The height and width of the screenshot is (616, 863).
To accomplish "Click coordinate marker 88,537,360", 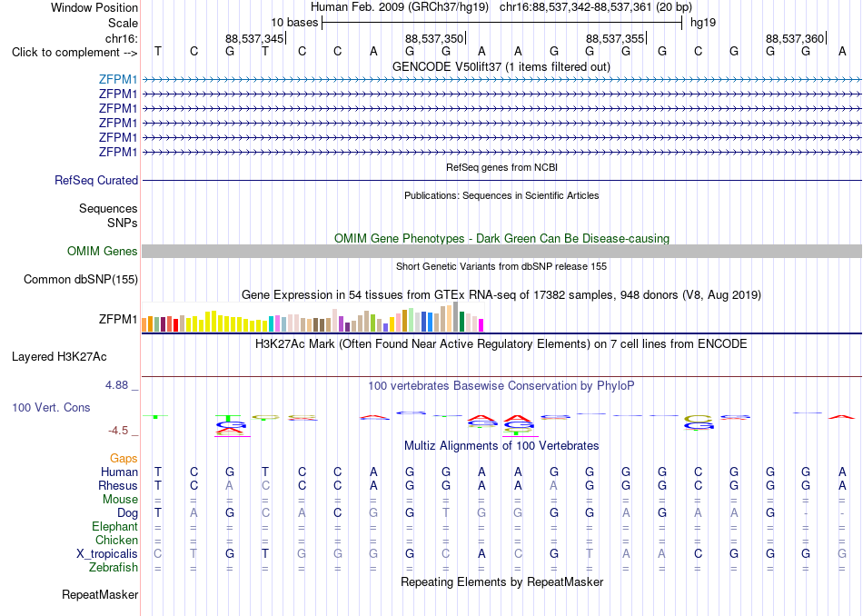I will coord(795,38).
